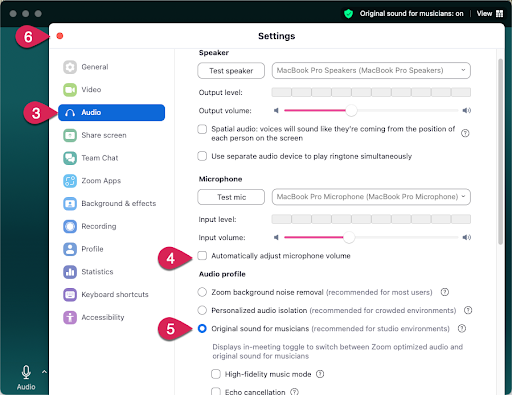This screenshot has height=395, width=512.
Task: Open General settings tab
Action: click(x=111, y=67)
